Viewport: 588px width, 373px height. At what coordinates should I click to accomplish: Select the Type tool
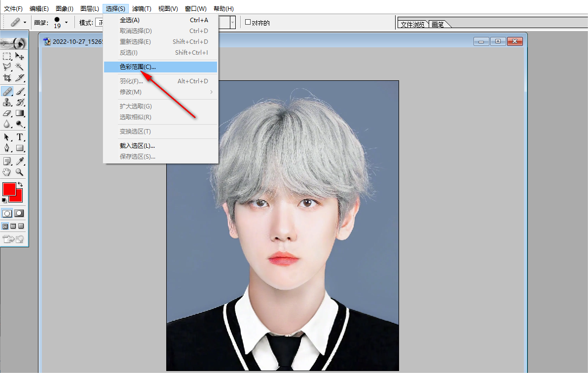(x=20, y=137)
